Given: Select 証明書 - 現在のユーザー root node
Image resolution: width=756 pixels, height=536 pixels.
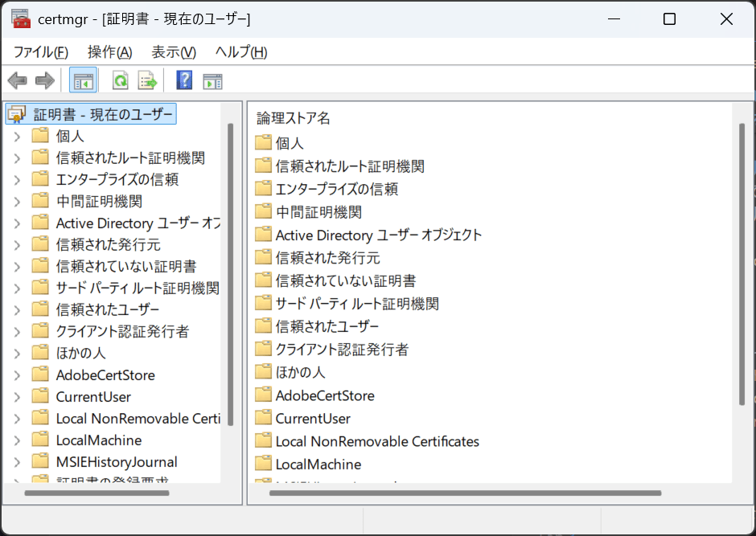Looking at the screenshot, I should click(x=103, y=114).
